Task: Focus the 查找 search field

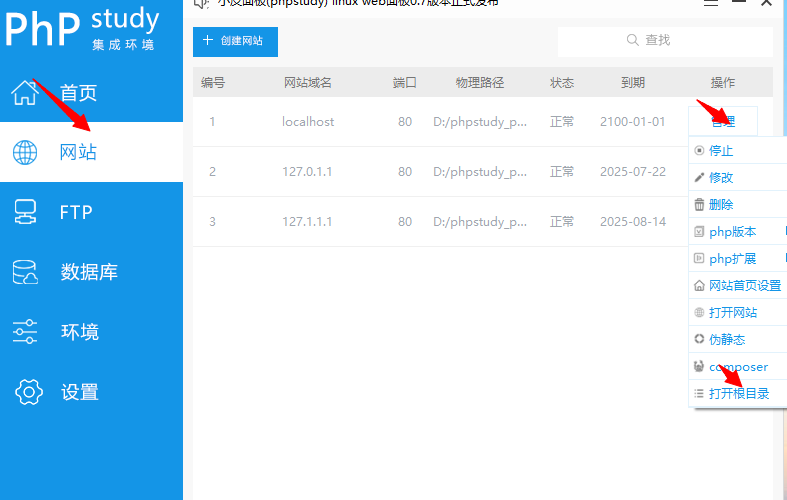Action: (x=665, y=42)
